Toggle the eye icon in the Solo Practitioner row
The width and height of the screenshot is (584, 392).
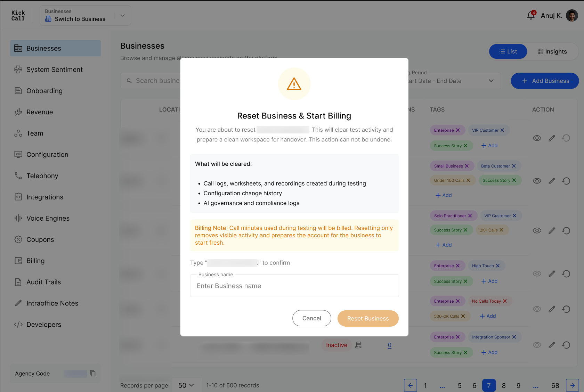[x=537, y=230]
